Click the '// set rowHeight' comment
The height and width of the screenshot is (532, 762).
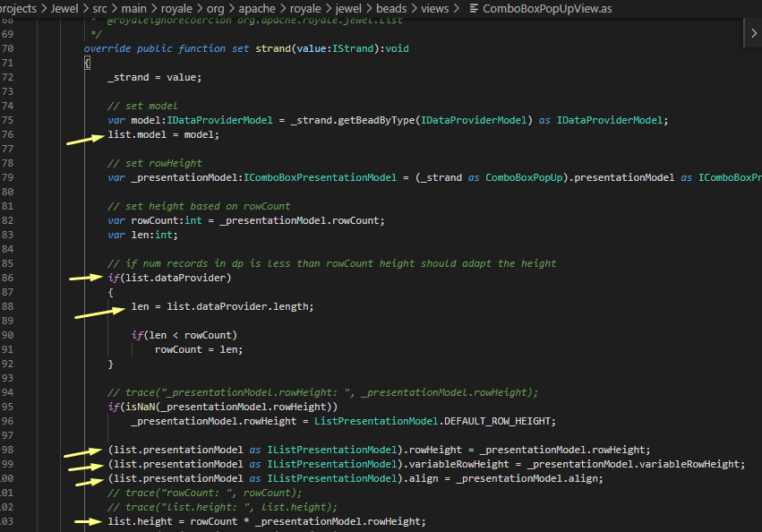coord(155,163)
